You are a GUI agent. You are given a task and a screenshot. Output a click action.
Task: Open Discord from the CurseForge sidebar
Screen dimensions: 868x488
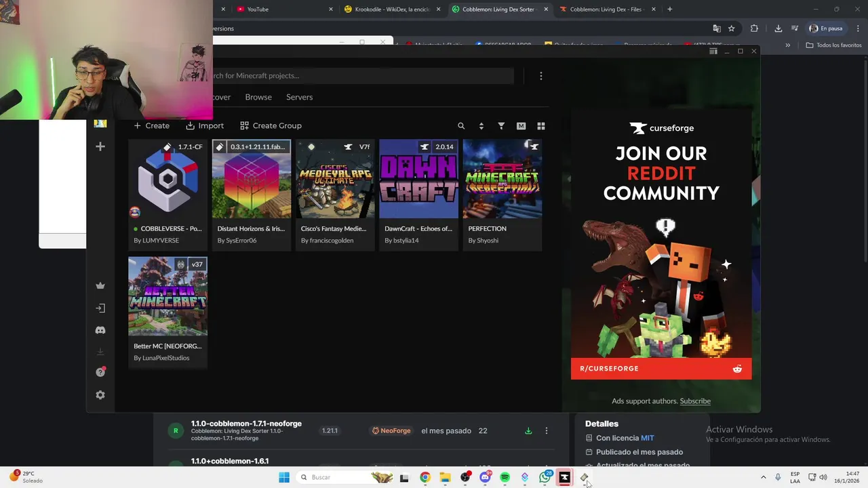pyautogui.click(x=100, y=330)
